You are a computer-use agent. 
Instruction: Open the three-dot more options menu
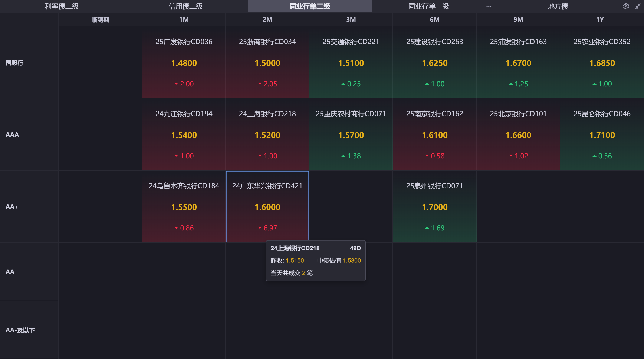click(489, 6)
